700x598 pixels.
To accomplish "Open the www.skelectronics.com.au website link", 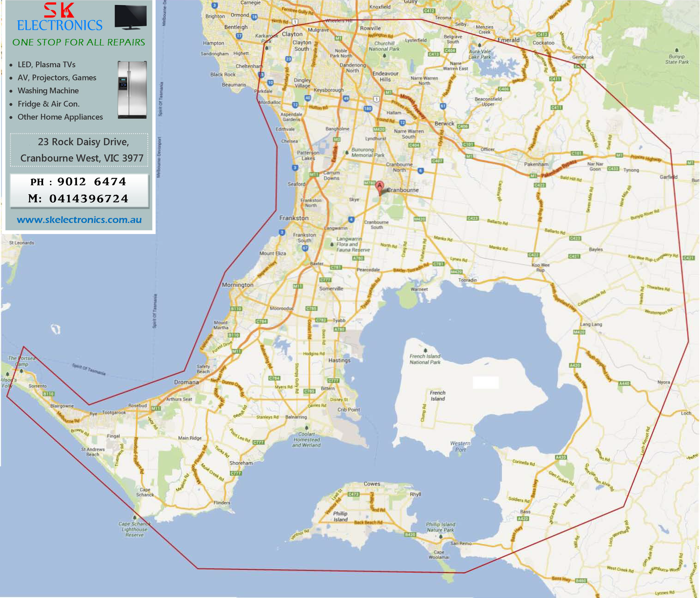I will (x=79, y=220).
